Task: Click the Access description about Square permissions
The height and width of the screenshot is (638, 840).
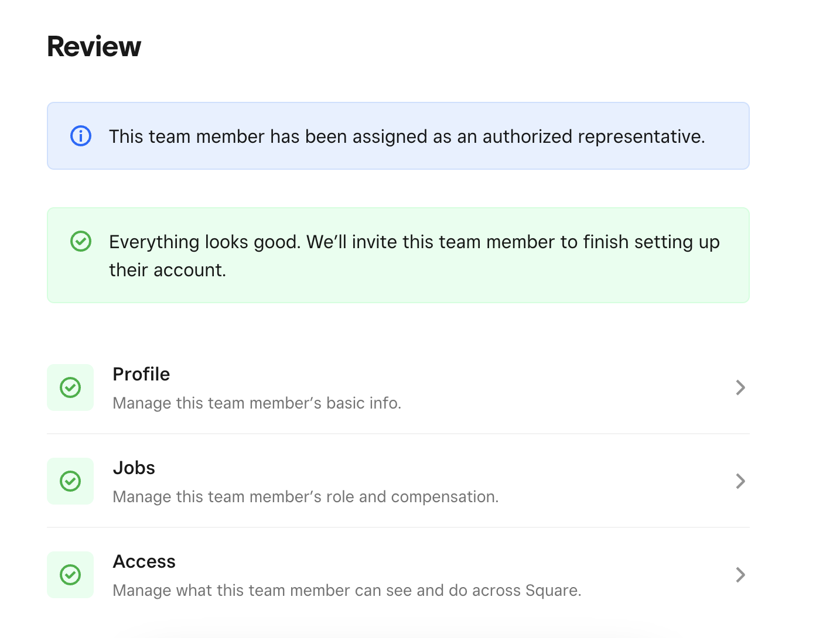Action: 347,590
